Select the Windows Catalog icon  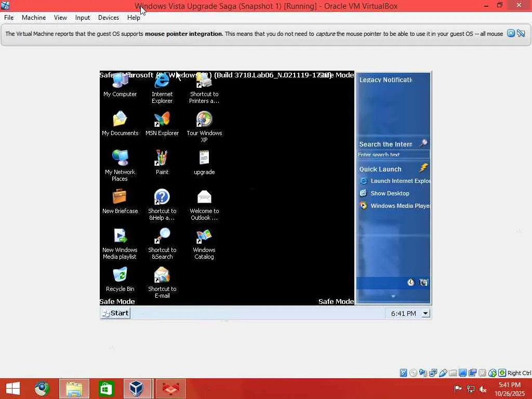(x=204, y=244)
